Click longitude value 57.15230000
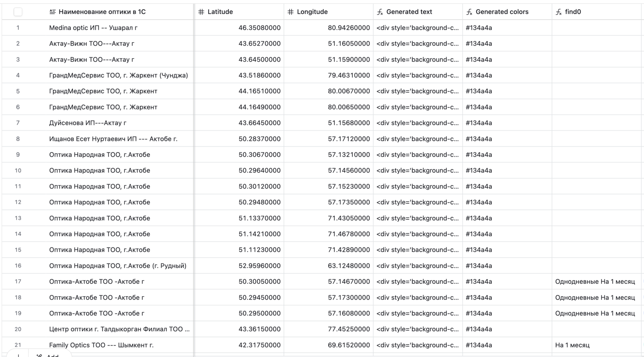The height and width of the screenshot is (357, 644). [349, 187]
